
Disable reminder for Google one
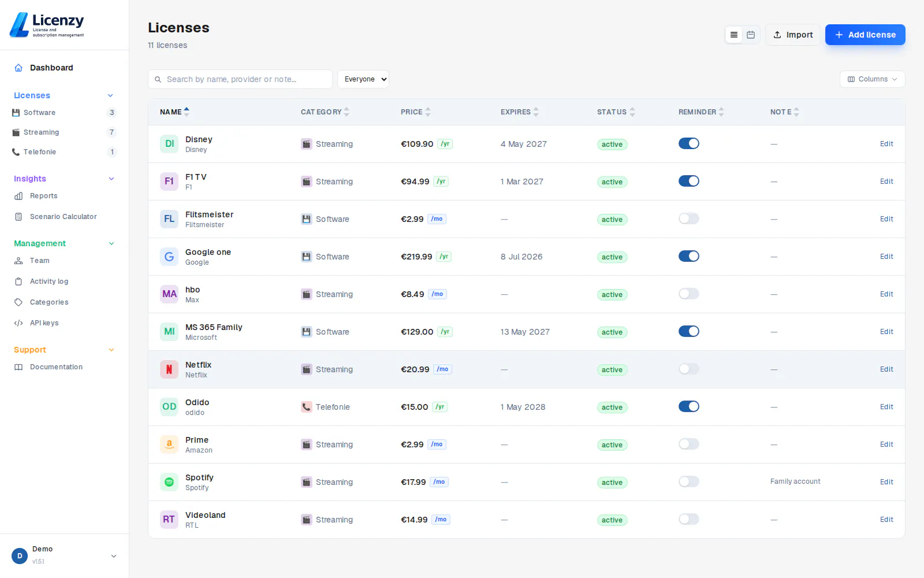pyautogui.click(x=688, y=256)
